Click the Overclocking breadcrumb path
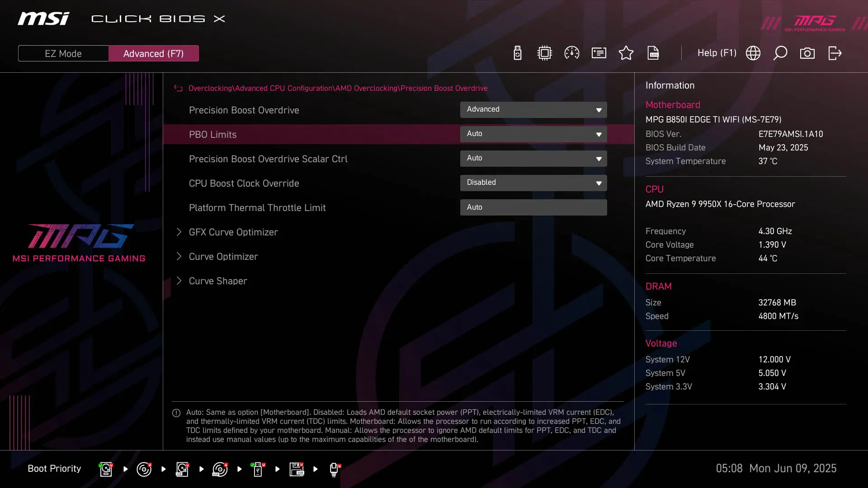Image resolution: width=868 pixels, height=488 pixels. pos(338,88)
